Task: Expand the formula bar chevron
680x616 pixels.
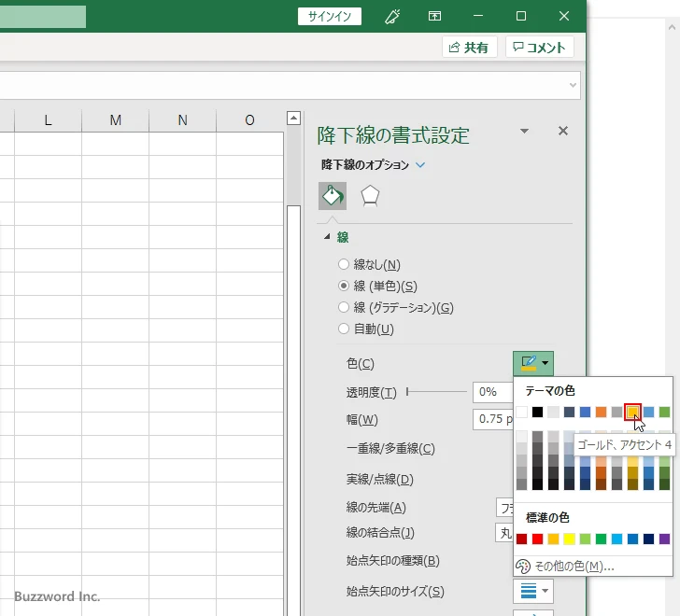Action: (573, 85)
